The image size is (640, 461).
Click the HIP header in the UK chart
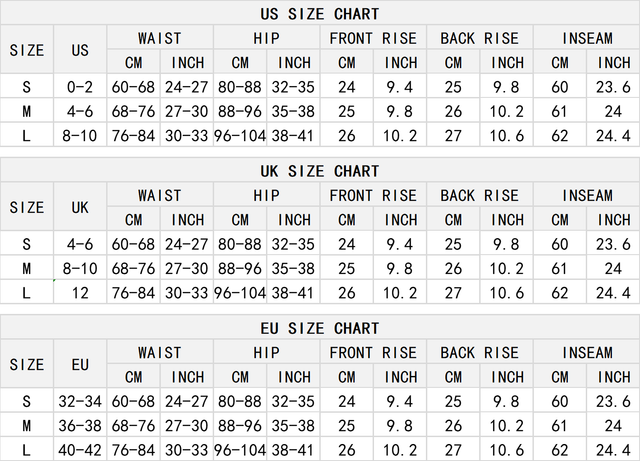point(267,195)
